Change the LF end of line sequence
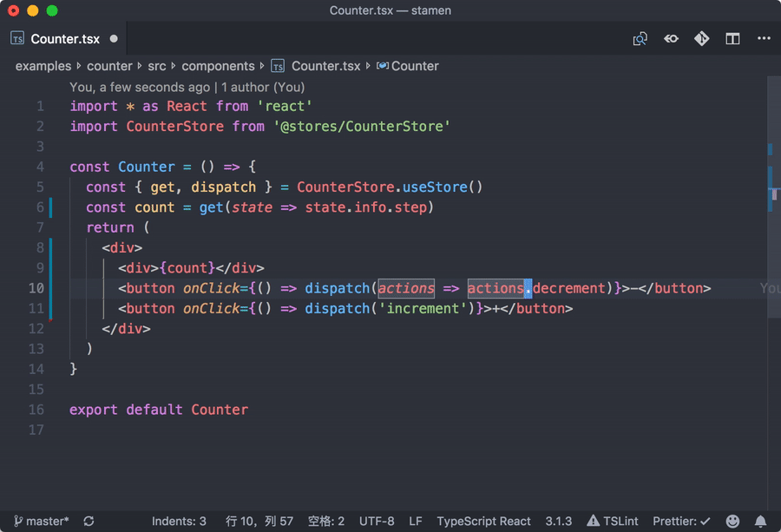The image size is (781, 532). click(416, 521)
